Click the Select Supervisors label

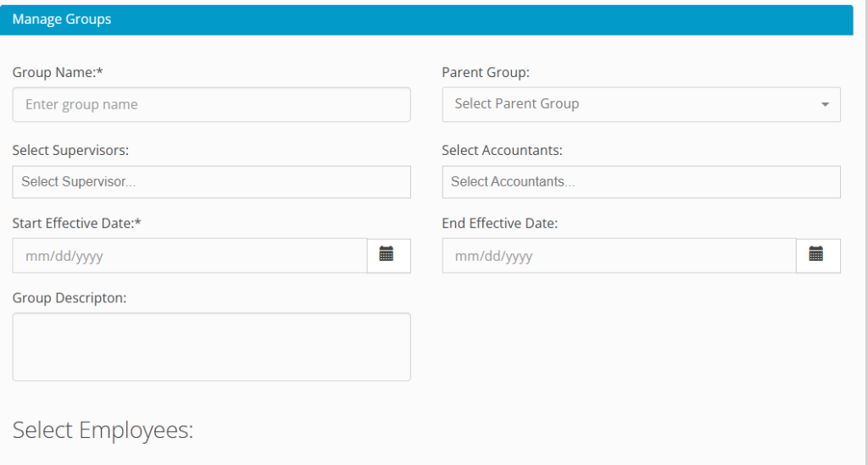(x=70, y=150)
